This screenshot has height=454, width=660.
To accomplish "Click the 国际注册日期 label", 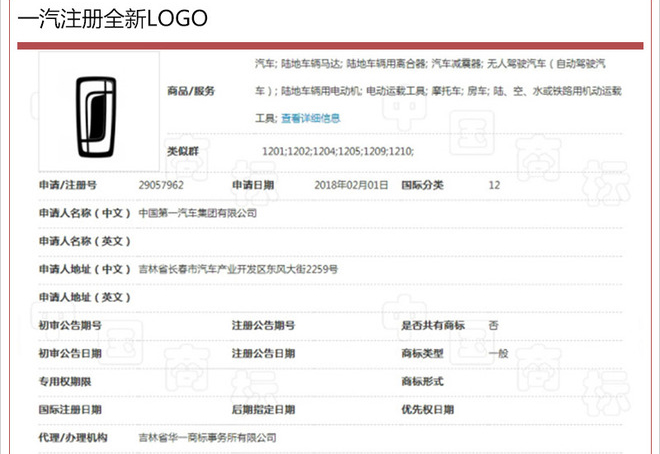I will 70,409.
